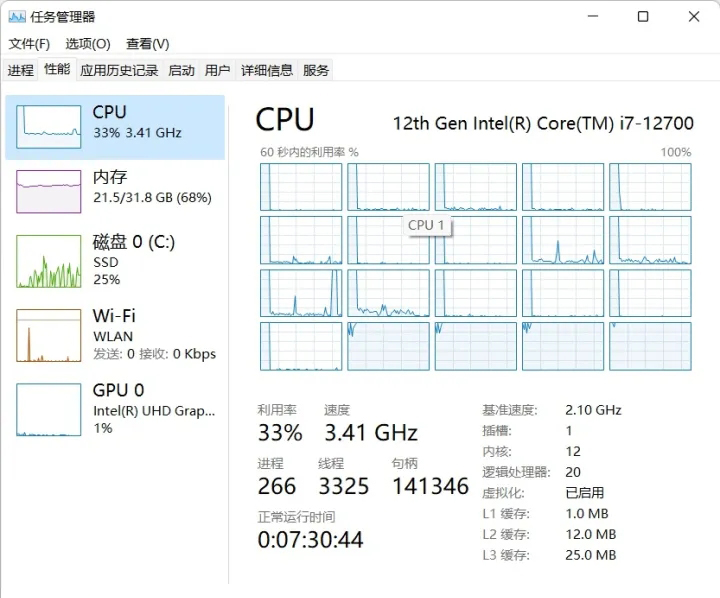Switch to the 进程 tab
This screenshot has width=720, height=598.
point(21,70)
